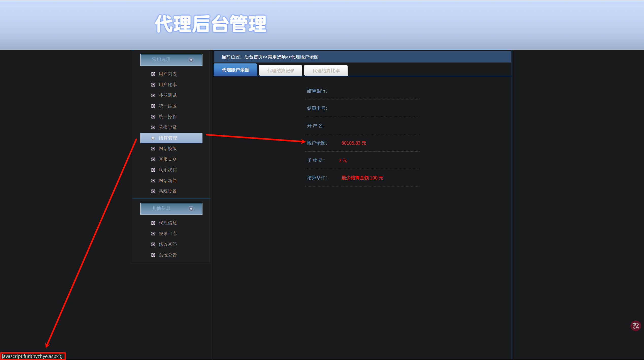Open the 修改密码 menu link
This screenshot has width=644, height=360.
point(168,244)
